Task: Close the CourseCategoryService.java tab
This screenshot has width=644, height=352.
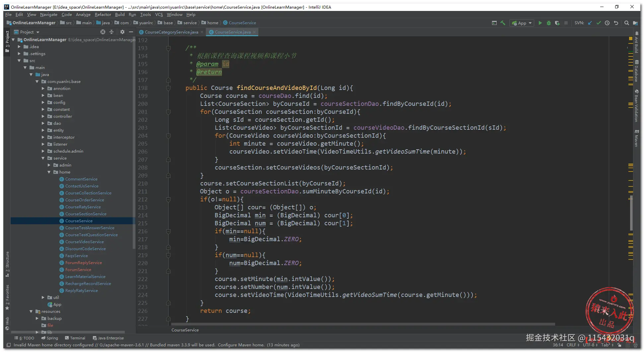Action: point(202,32)
